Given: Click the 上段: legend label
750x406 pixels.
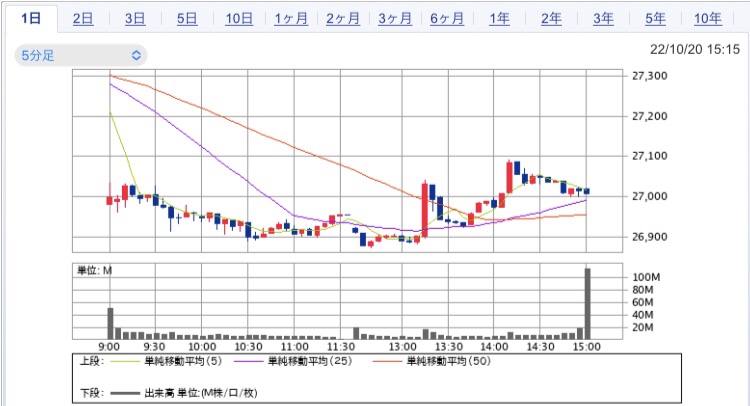Looking at the screenshot, I should (x=91, y=361).
